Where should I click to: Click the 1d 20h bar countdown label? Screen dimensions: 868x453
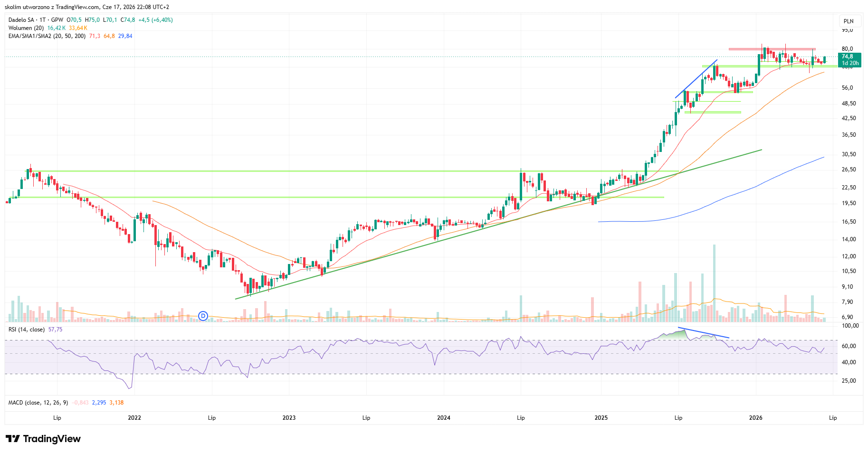850,63
